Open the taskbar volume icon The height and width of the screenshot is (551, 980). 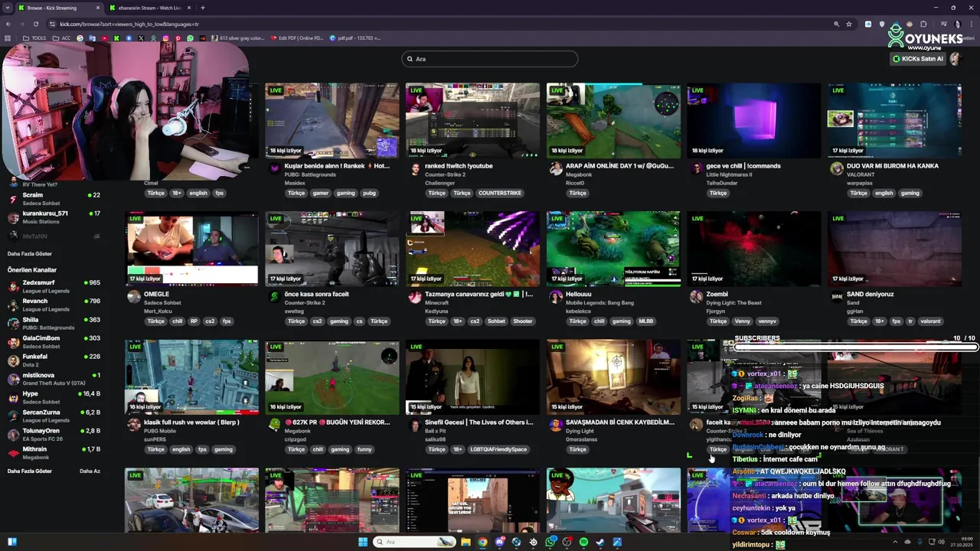[942, 542]
